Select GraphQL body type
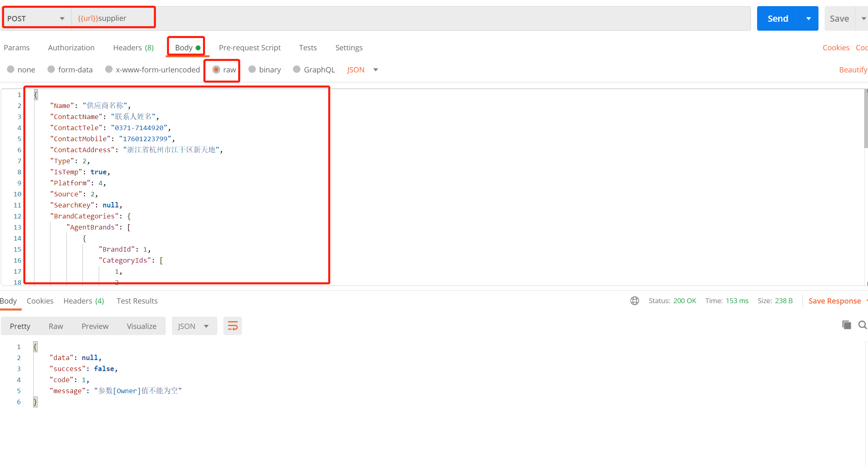 point(297,70)
